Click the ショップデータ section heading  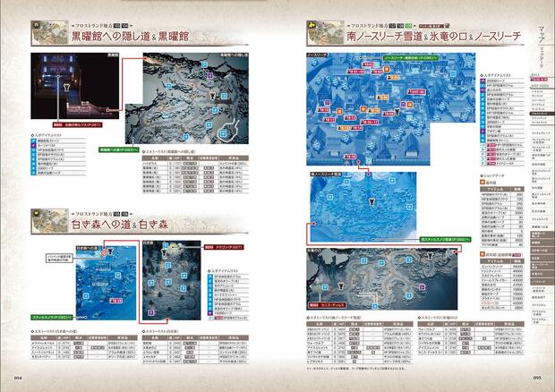click(492, 175)
